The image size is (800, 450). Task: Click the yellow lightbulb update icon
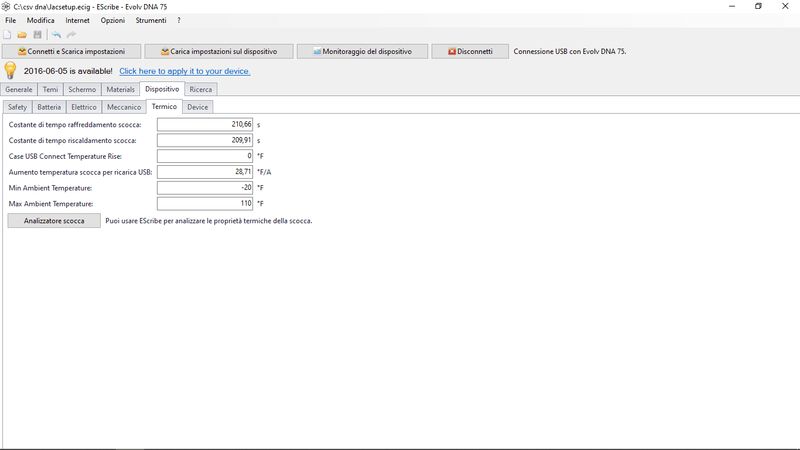pos(10,70)
